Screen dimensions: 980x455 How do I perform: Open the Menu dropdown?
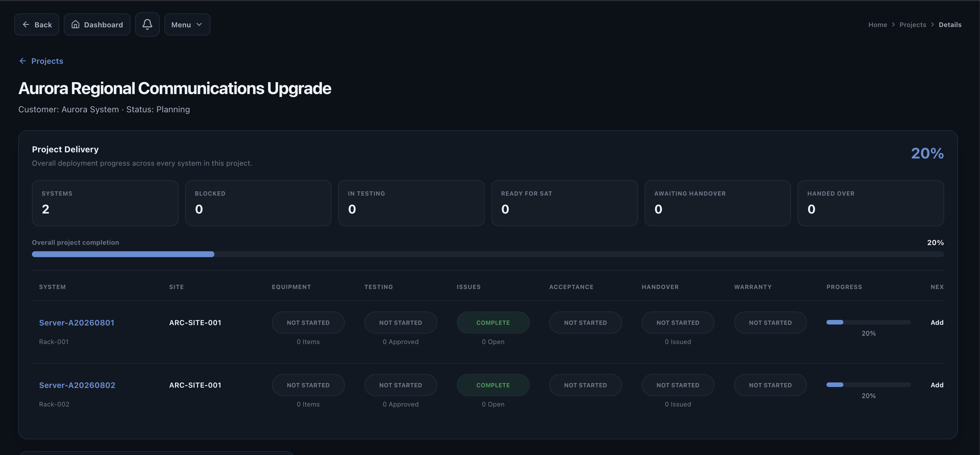[x=187, y=24]
